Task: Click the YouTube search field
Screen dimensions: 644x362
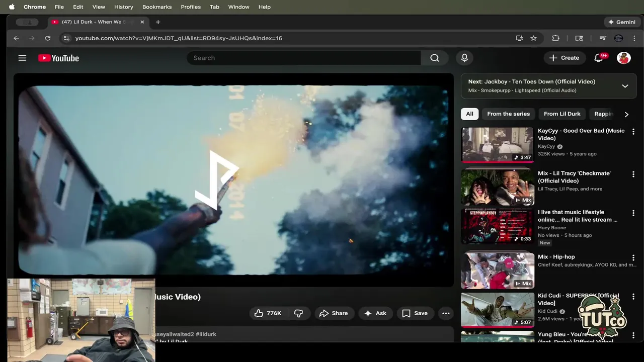Action: [x=304, y=58]
